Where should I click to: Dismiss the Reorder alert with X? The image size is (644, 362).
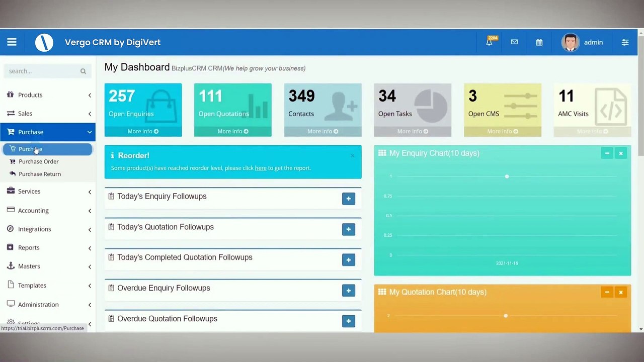[x=353, y=155]
